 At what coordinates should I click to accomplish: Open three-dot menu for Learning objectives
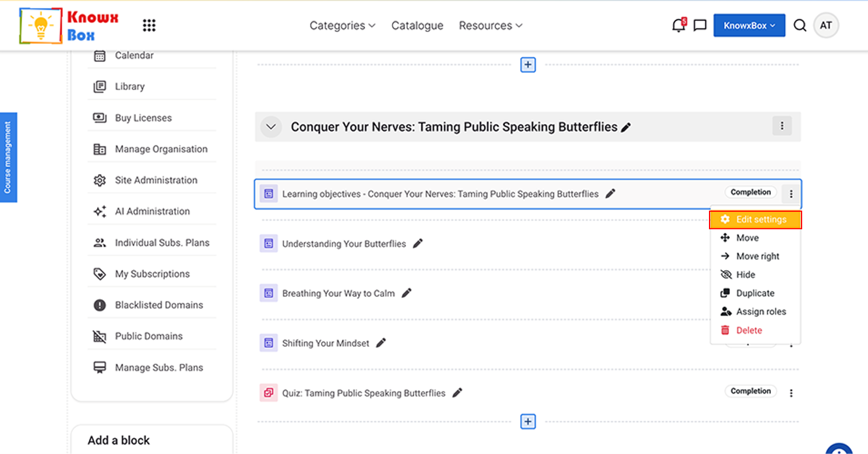791,194
